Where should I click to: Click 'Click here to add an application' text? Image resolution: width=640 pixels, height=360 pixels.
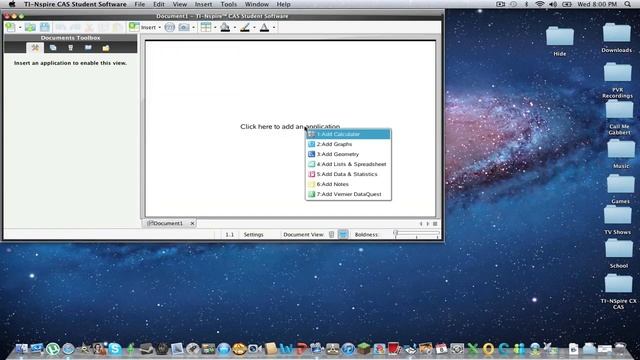(290, 127)
